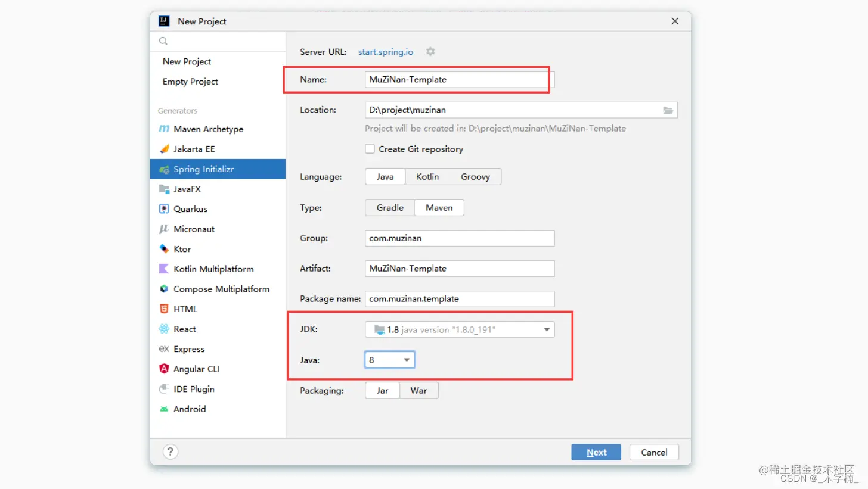Open the JDK 1.8 dropdown
Image resolution: width=868 pixels, height=489 pixels.
[x=460, y=329]
